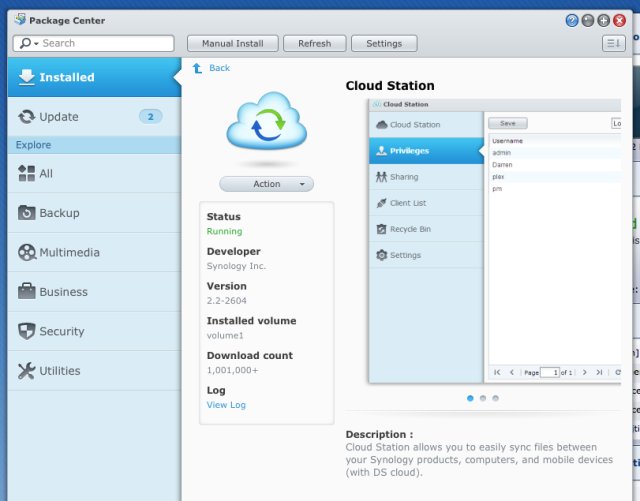Open the Backup category

[94, 213]
